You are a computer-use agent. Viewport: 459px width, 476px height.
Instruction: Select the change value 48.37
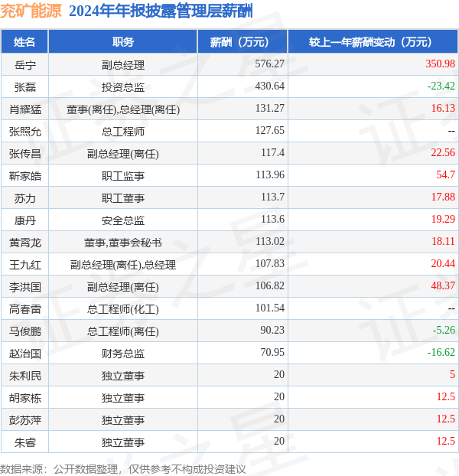443,285
